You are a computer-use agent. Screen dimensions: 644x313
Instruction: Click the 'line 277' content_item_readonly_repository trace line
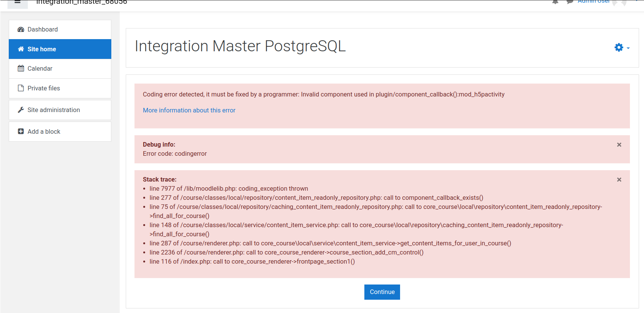(x=316, y=198)
